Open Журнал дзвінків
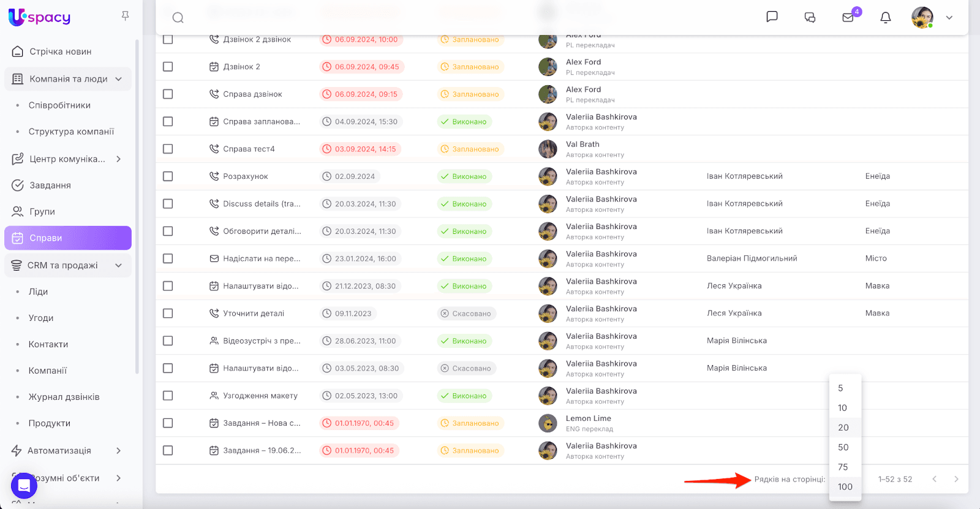980x509 pixels. click(64, 397)
